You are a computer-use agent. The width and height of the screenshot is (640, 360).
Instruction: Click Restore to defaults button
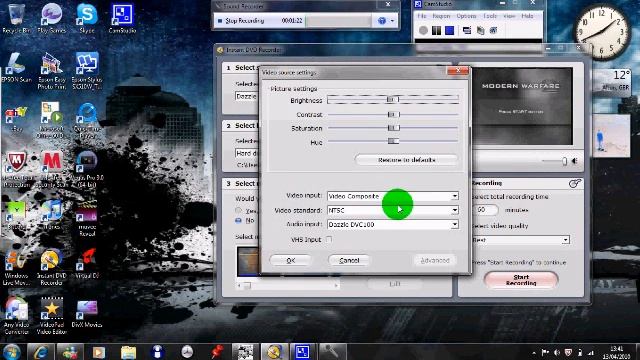click(x=407, y=160)
